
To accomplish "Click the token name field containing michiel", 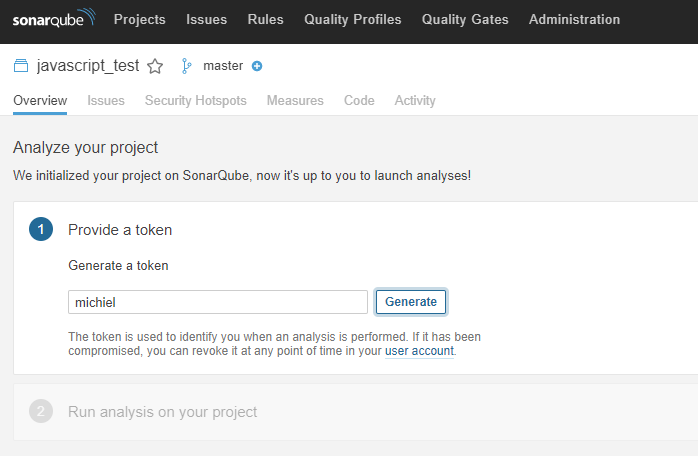I will coord(218,302).
